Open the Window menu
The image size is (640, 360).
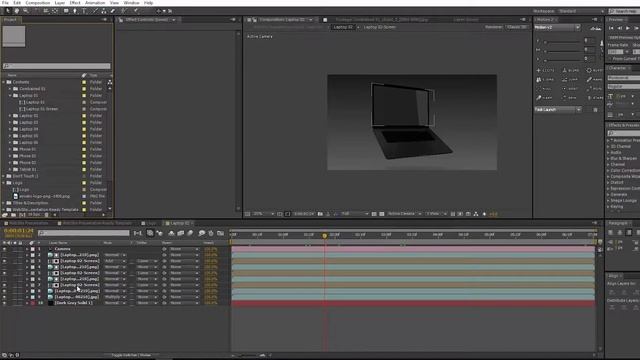coord(131,3)
